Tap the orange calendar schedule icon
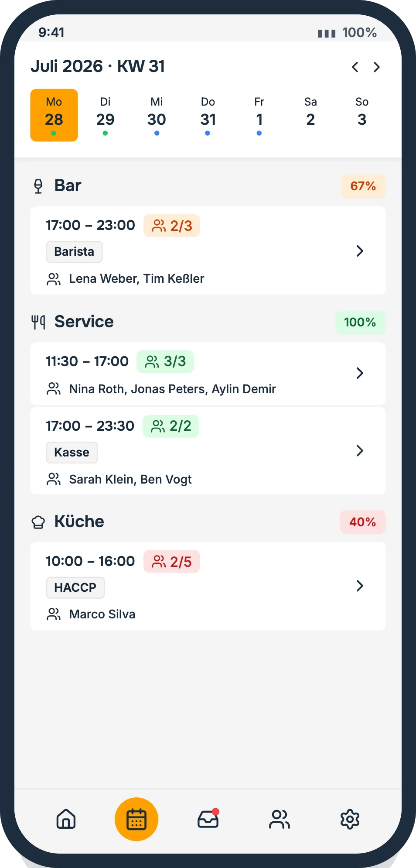Screen dimensions: 416x868 (136, 819)
